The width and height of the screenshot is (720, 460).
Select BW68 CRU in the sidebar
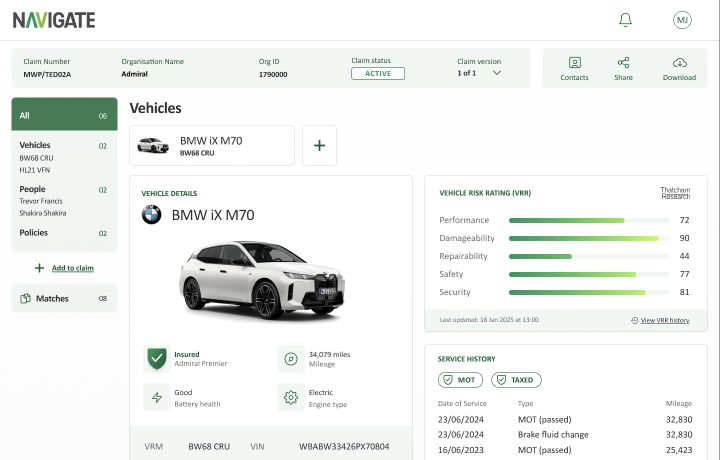(x=36, y=158)
